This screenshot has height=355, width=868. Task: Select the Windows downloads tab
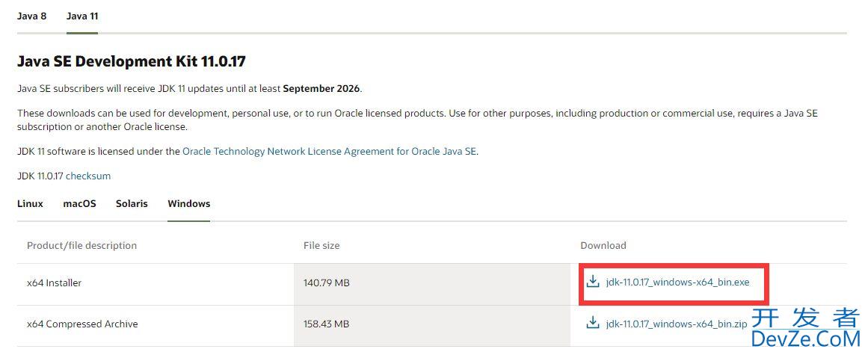(188, 203)
